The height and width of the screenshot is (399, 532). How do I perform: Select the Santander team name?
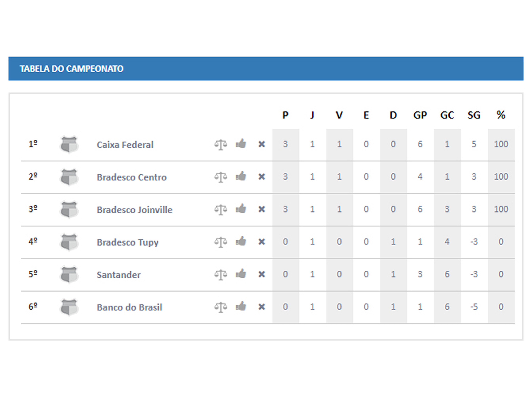(119, 275)
